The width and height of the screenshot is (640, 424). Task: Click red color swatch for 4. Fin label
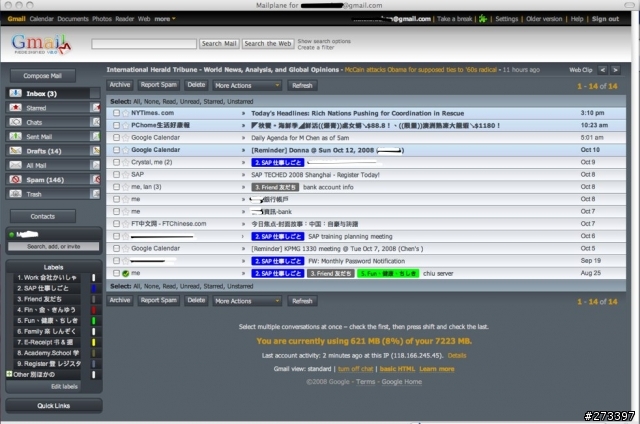93,310
